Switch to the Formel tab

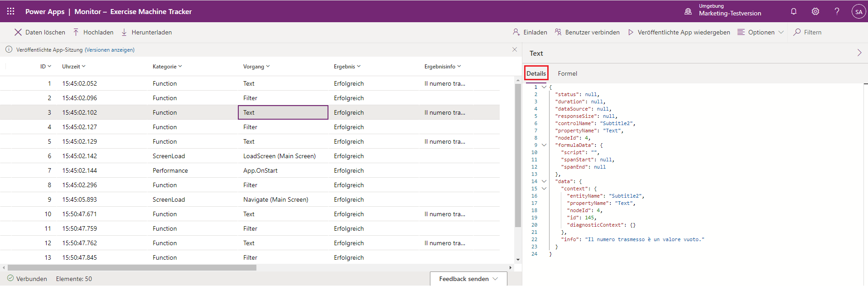click(x=568, y=73)
